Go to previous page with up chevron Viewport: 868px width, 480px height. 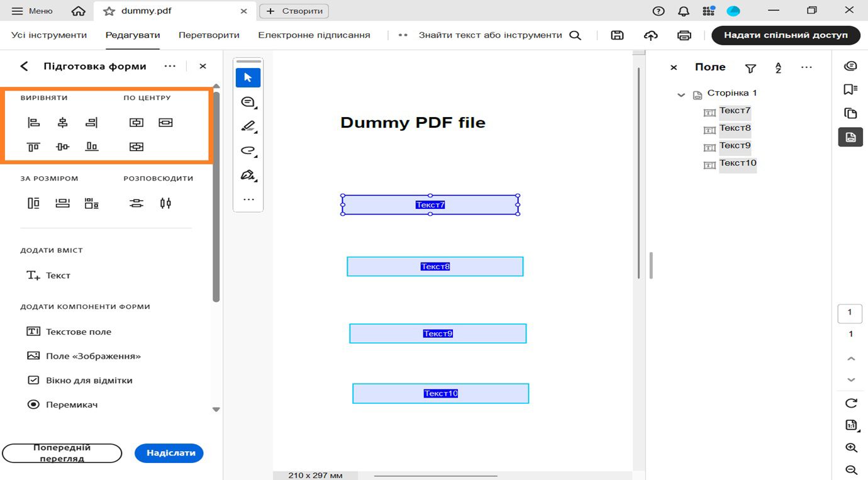851,359
